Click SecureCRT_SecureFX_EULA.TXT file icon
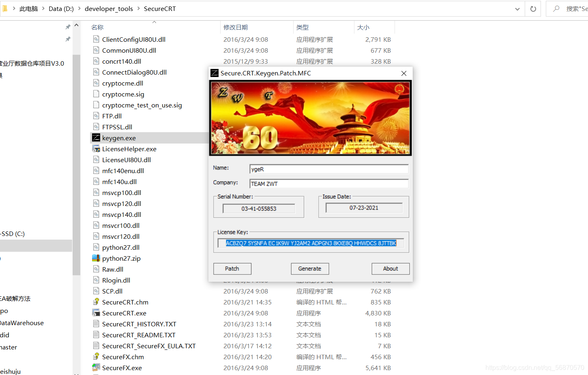Viewport: 588px width, 375px height. (x=96, y=346)
